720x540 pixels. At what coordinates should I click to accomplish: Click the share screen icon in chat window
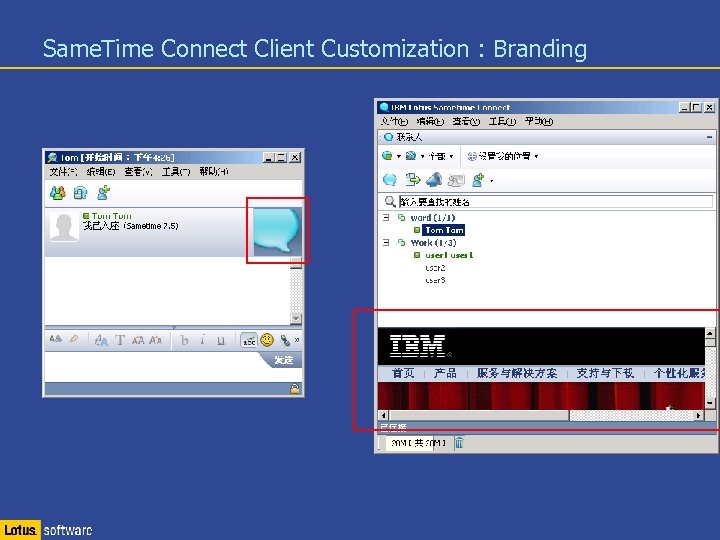click(80, 193)
